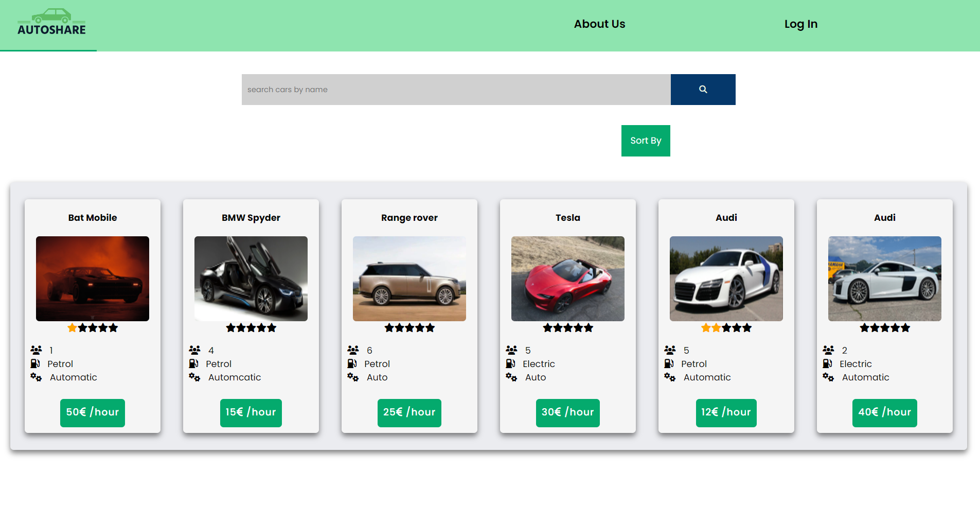The image size is (980, 505).
Task: Click the Range rover title
Action: [409, 218]
